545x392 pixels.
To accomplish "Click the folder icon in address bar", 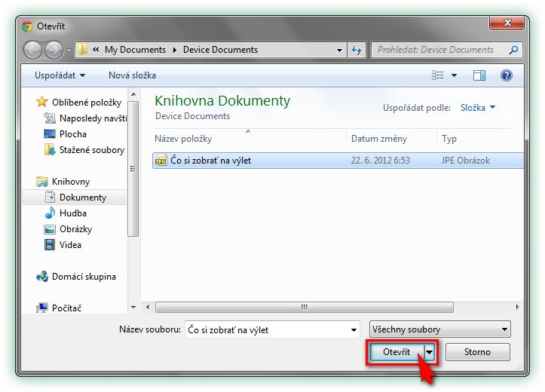I will [x=82, y=50].
